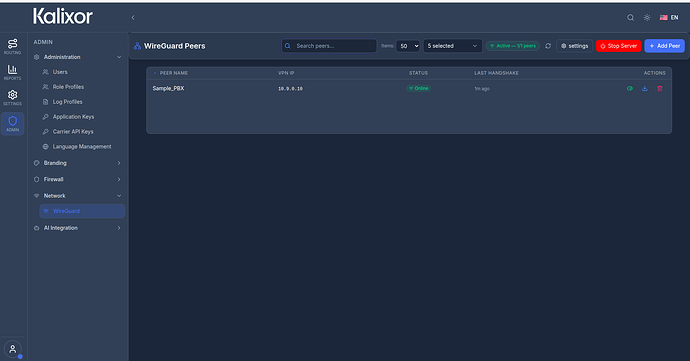Select the WireGuard submenu item
Screen dimensions: 690x361
click(x=82, y=211)
